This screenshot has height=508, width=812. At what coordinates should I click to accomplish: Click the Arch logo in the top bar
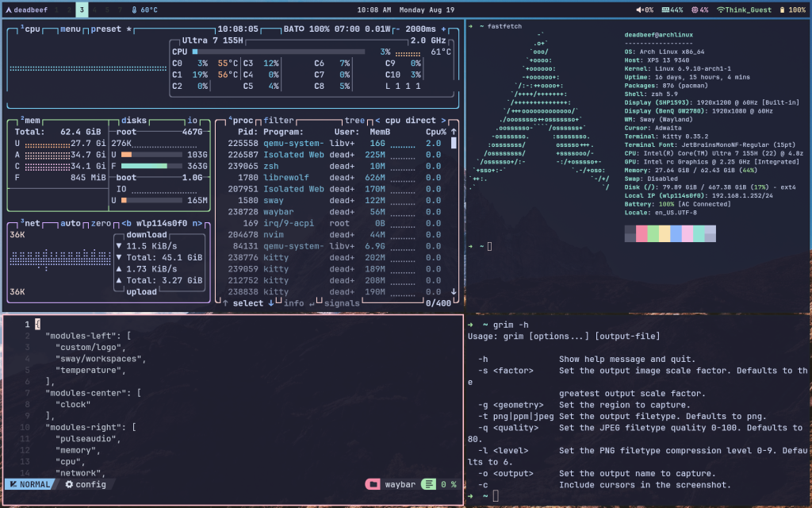coord(8,10)
